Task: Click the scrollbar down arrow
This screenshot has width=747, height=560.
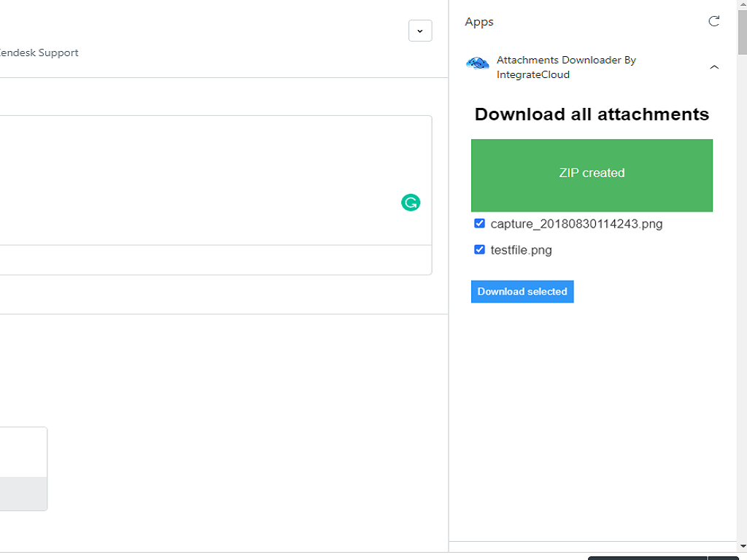Action: (741, 546)
